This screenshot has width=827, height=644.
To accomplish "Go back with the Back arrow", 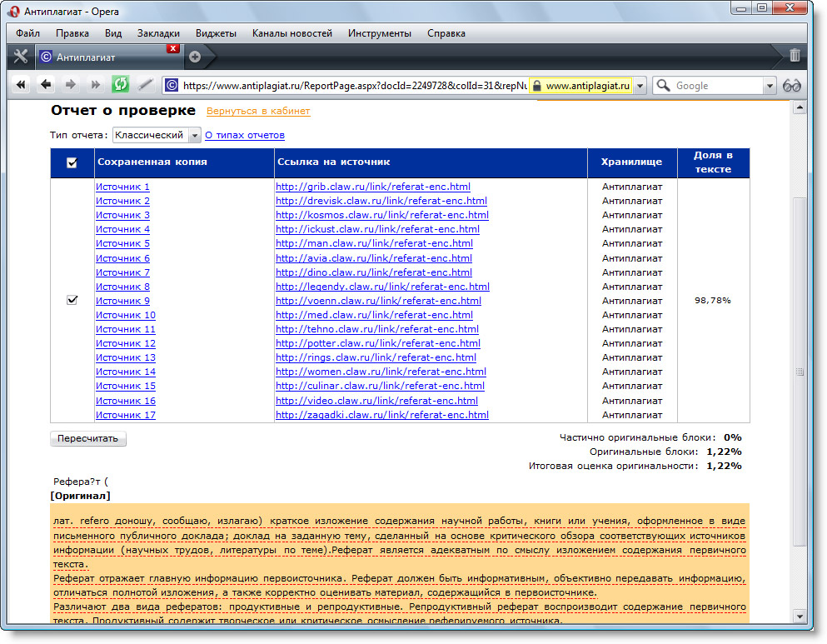I will (46, 85).
